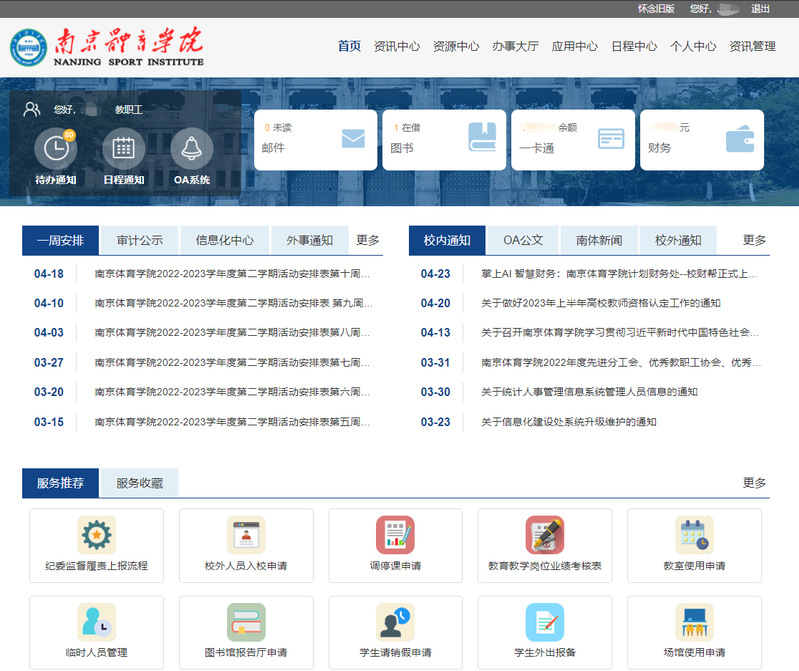Select the OA公文 tab
Image resolution: width=799 pixels, height=671 pixels.
(523, 240)
